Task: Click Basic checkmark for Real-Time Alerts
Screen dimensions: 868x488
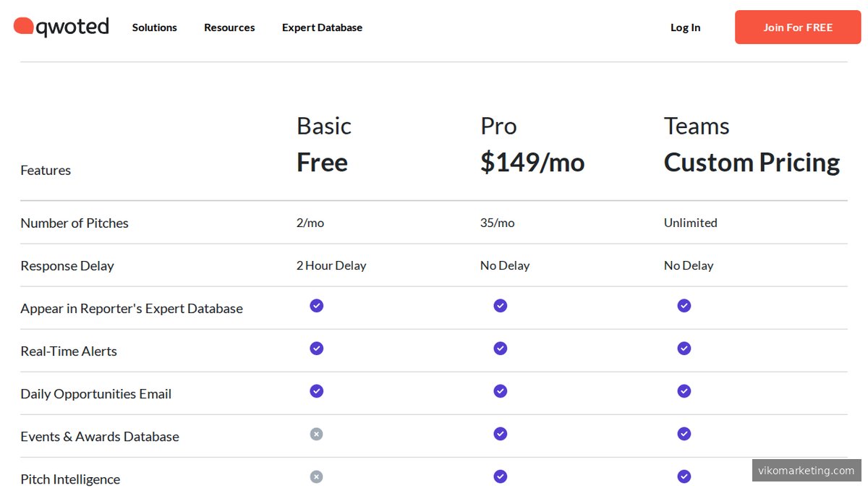Action: [316, 348]
